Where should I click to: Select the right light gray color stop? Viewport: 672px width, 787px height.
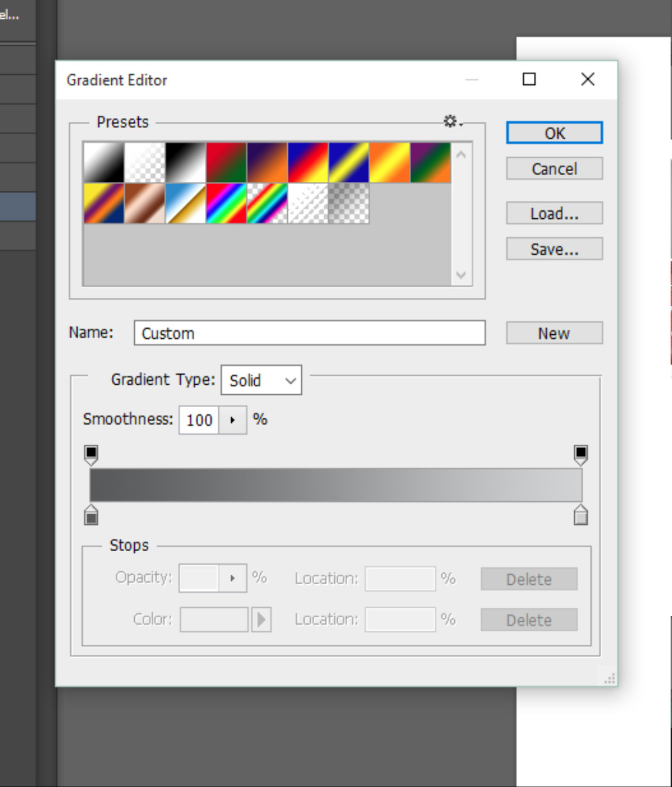tap(580, 515)
